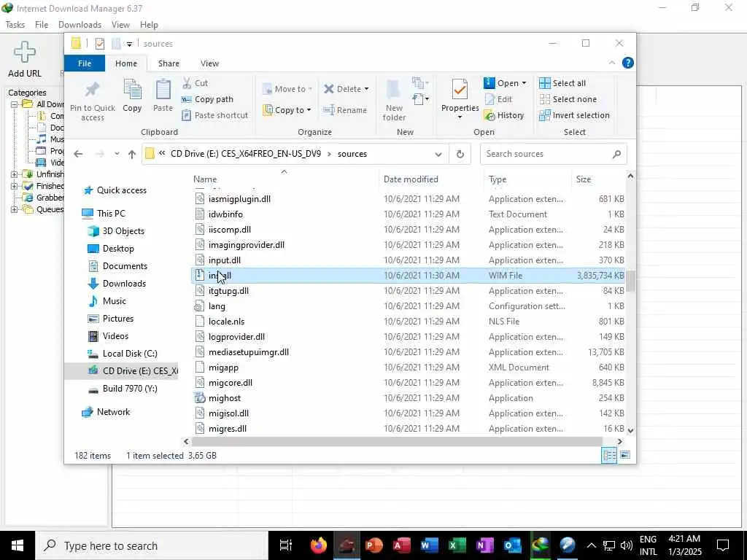The width and height of the screenshot is (747, 560).
Task: Sort by Date modified column header
Action: (431, 179)
